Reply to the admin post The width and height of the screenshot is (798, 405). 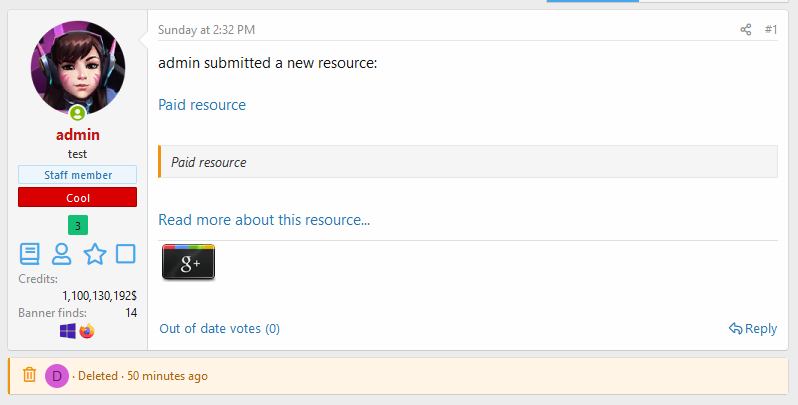[x=753, y=329]
